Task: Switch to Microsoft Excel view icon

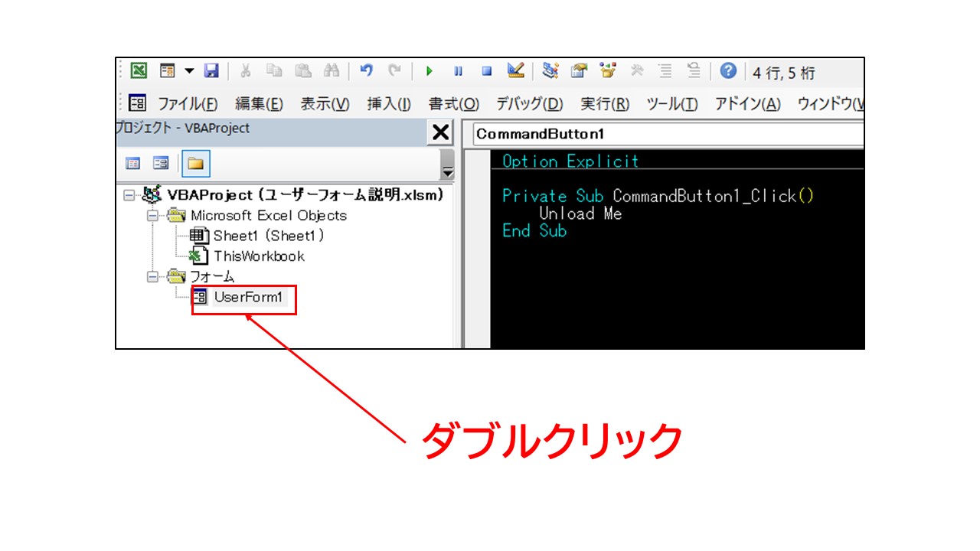Action: (139, 71)
